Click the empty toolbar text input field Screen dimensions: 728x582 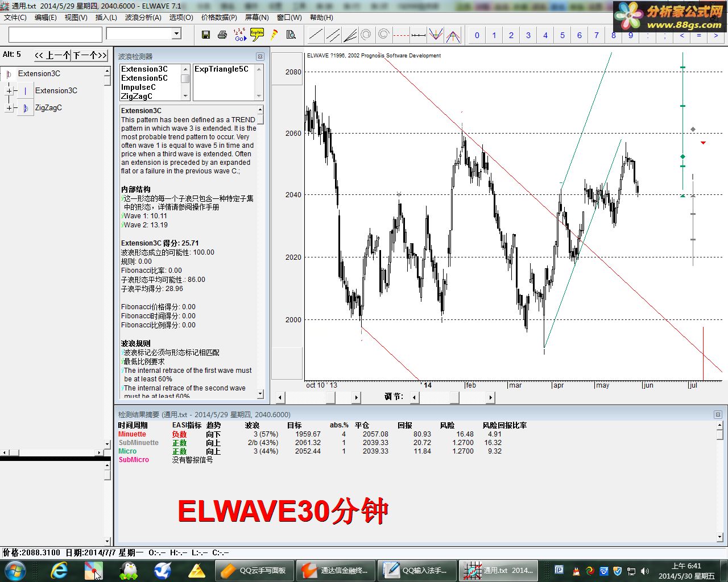point(55,35)
